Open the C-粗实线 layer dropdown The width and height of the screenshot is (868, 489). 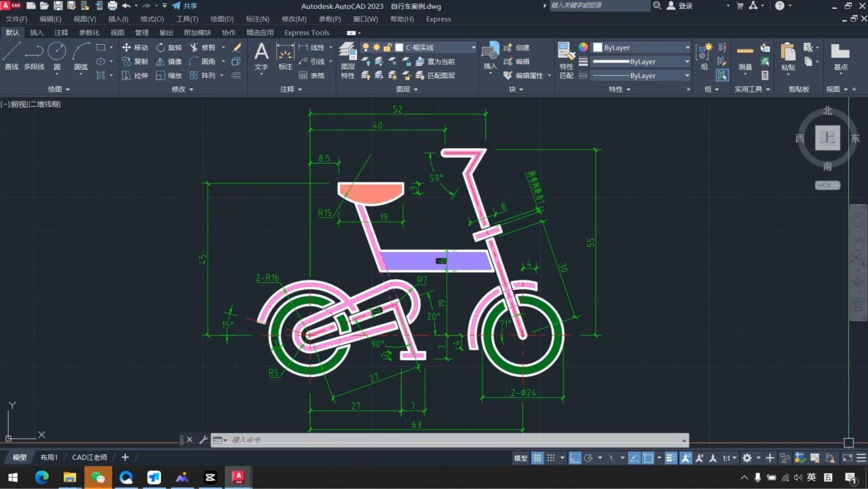tap(473, 48)
